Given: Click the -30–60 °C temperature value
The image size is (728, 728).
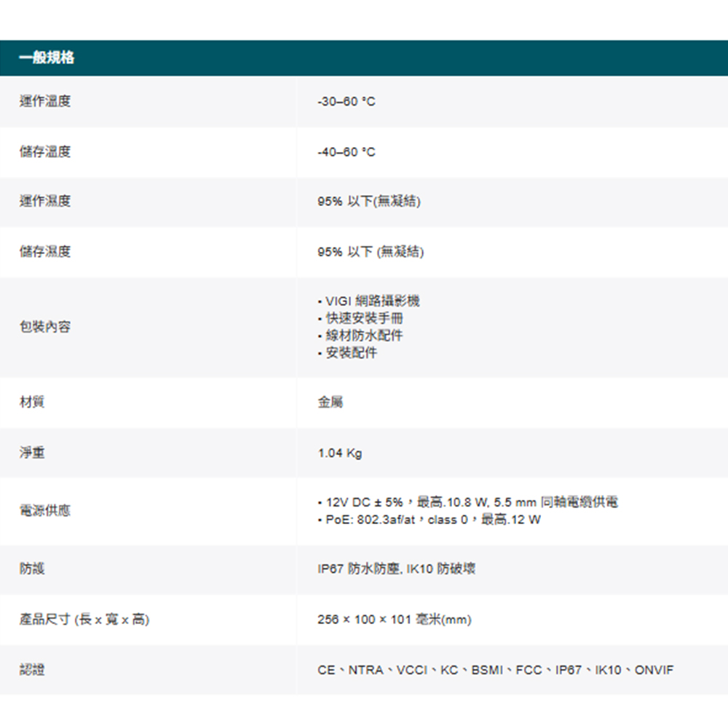Looking at the screenshot, I should point(347,102).
